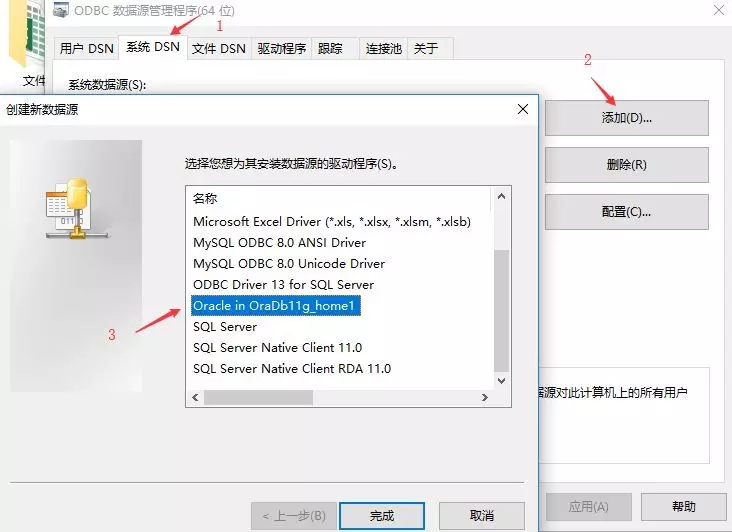Click 完成 to finish driver selection

(x=381, y=516)
